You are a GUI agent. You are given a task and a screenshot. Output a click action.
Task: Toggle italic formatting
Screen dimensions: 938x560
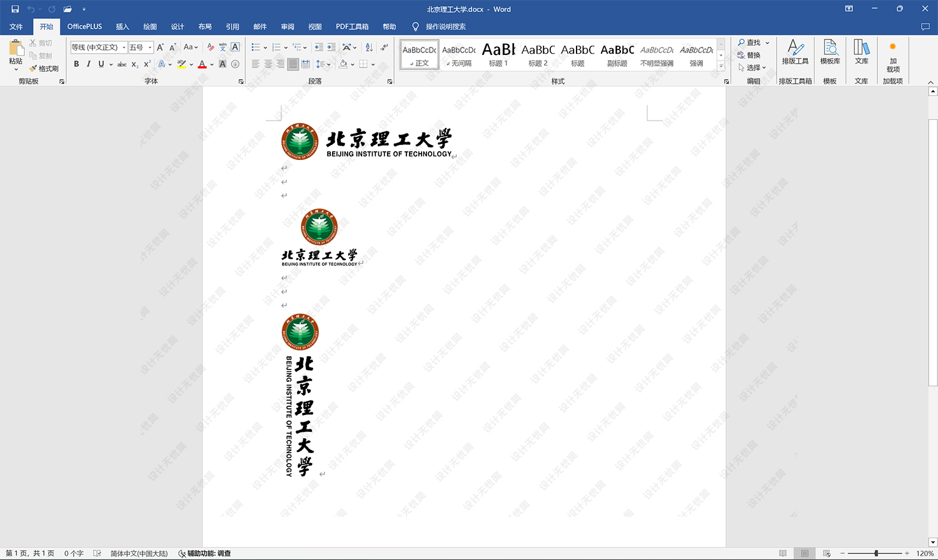(x=89, y=64)
